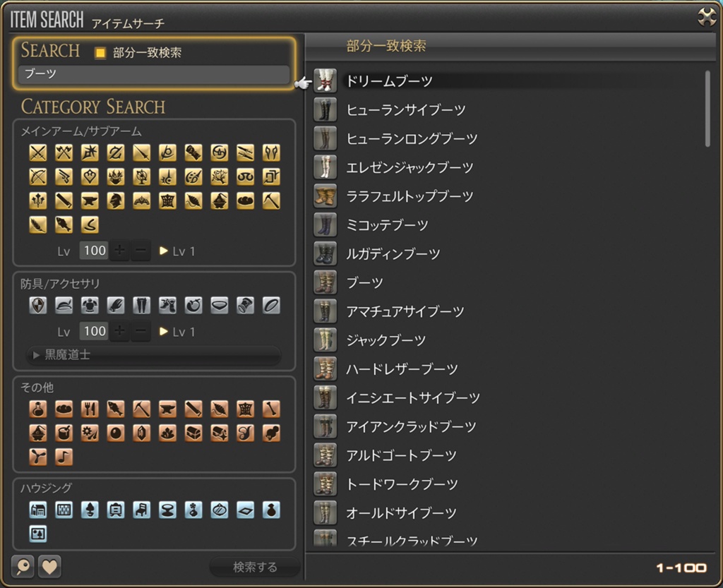Decrease armor level with the minus button
The image size is (723, 588).
[141, 331]
